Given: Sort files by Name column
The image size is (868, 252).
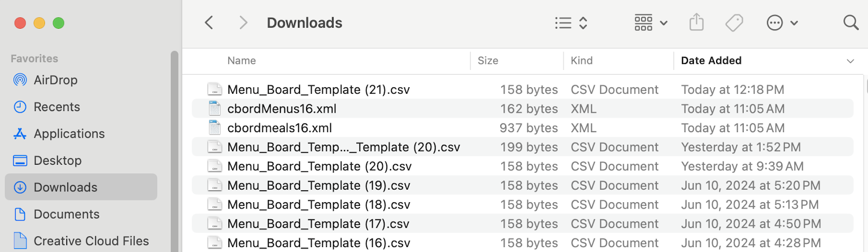Looking at the screenshot, I should pos(241,61).
